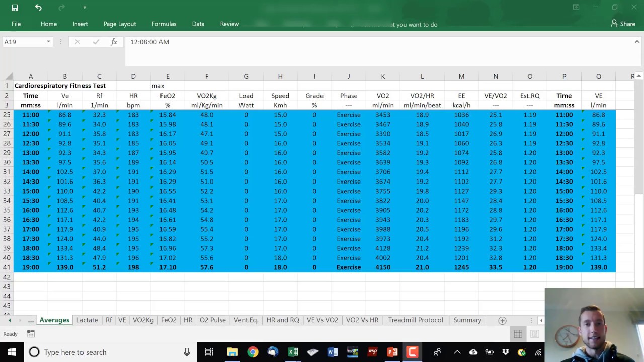Image resolution: width=644 pixels, height=362 pixels.
Task: Select column header E
Action: click(168, 76)
